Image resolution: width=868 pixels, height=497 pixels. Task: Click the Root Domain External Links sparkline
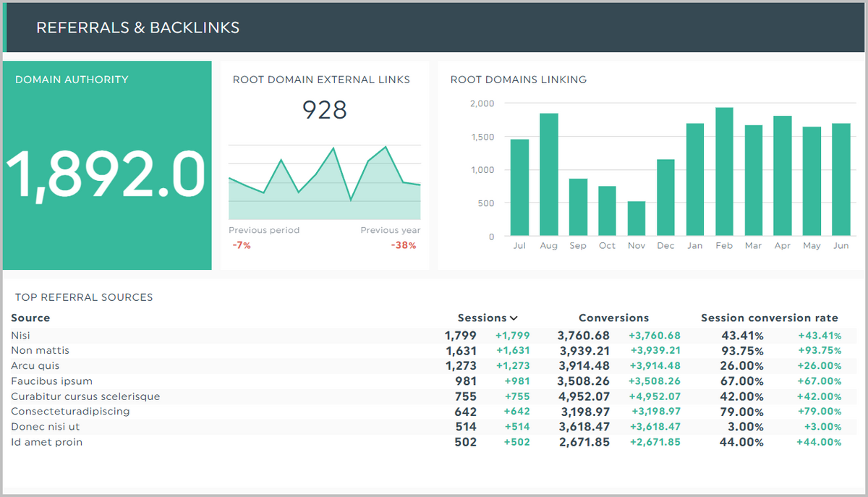pos(324,181)
